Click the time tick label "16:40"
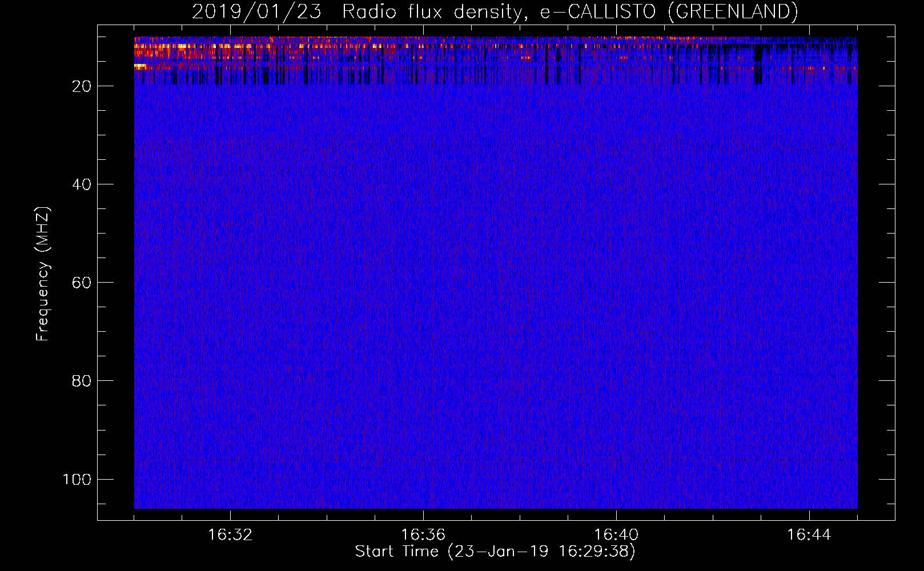This screenshot has height=571, width=924. click(x=616, y=535)
